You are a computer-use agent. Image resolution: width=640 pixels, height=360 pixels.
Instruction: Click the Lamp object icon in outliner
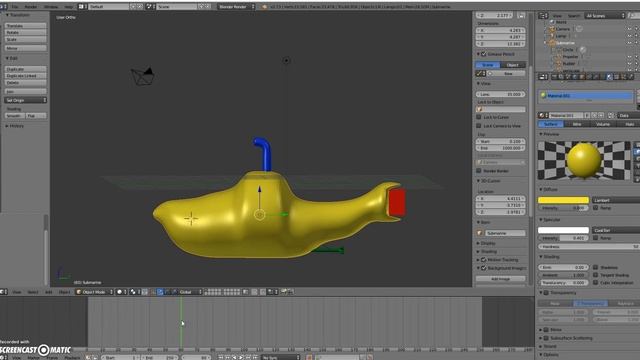(x=552, y=36)
